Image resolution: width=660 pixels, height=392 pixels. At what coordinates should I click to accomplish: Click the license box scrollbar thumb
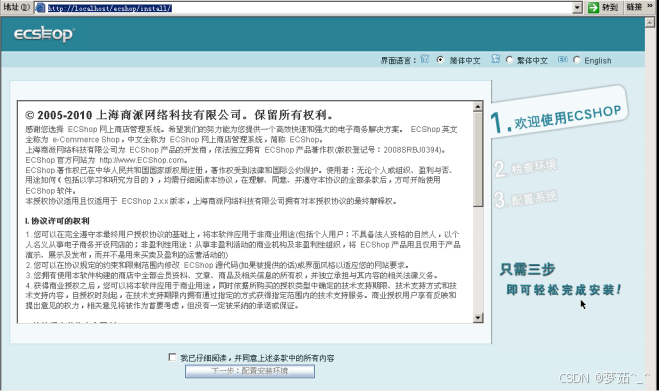tap(477, 159)
